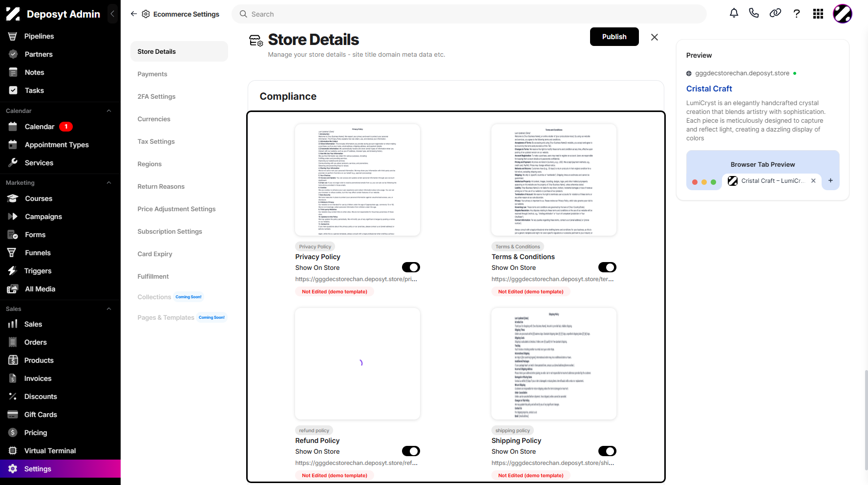Close the Cristal Craft preview browser tab
Image resolution: width=868 pixels, height=485 pixels.
coord(813,181)
